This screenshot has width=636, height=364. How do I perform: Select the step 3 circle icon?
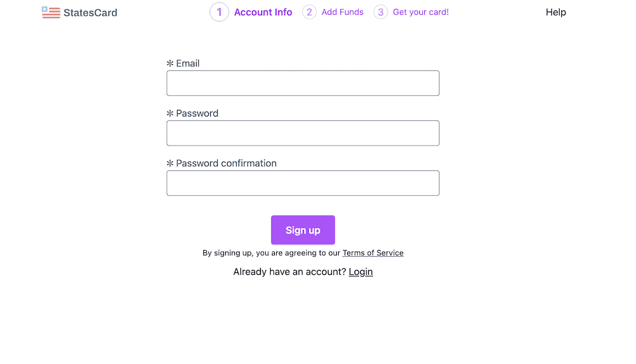(x=381, y=12)
